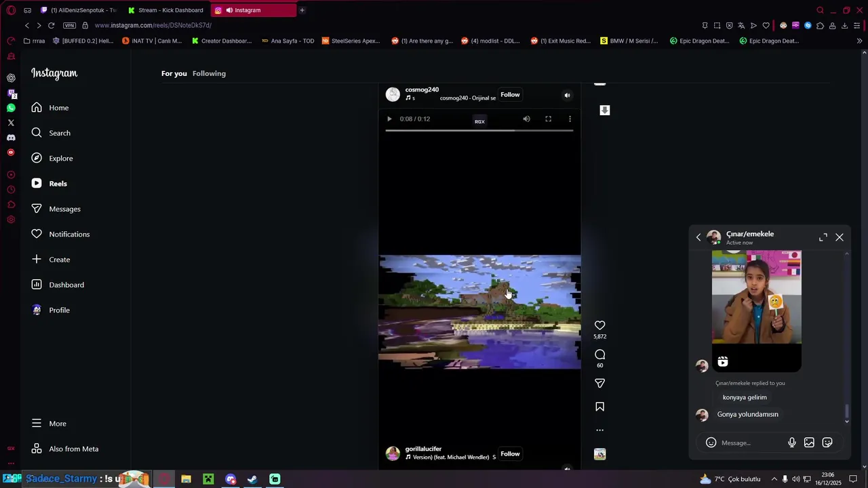
Task: Open X/Twitter in Opera sidebar
Action: [x=11, y=123]
